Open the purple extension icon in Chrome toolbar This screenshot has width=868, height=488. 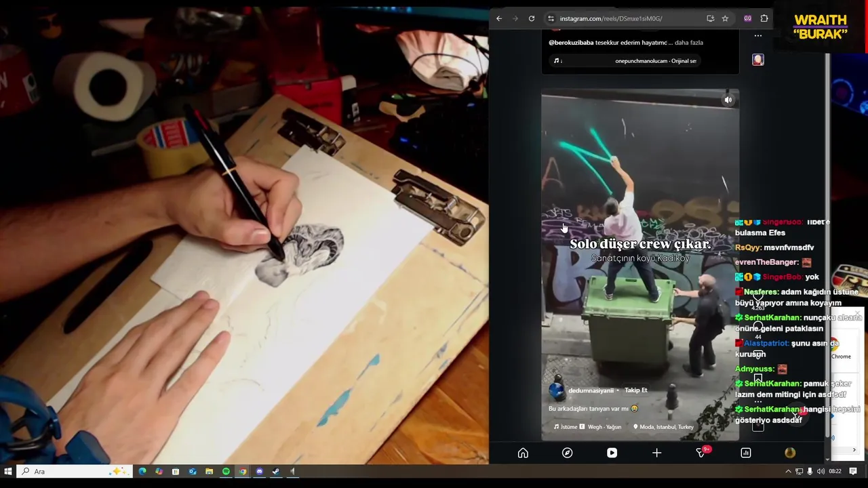tap(747, 18)
